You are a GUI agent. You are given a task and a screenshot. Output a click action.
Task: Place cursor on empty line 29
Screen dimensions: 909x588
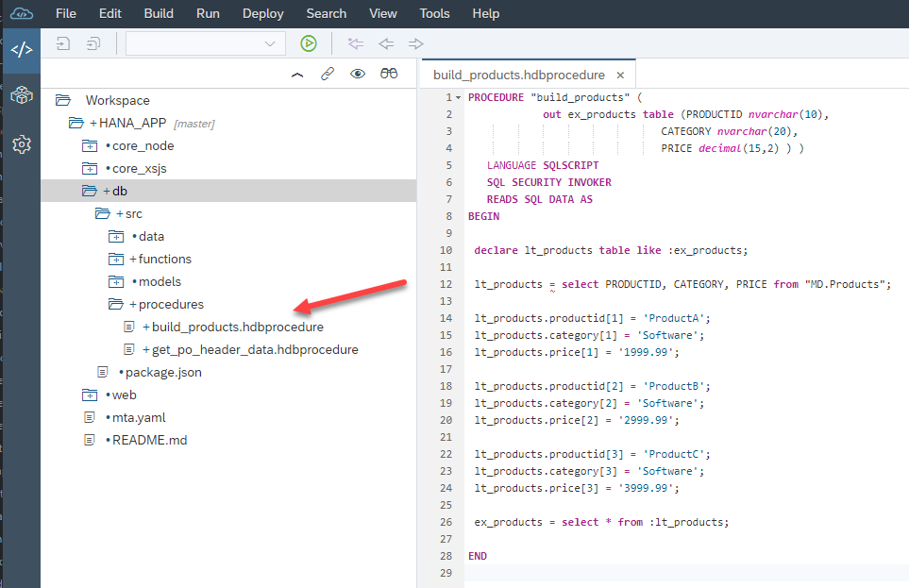686,573
